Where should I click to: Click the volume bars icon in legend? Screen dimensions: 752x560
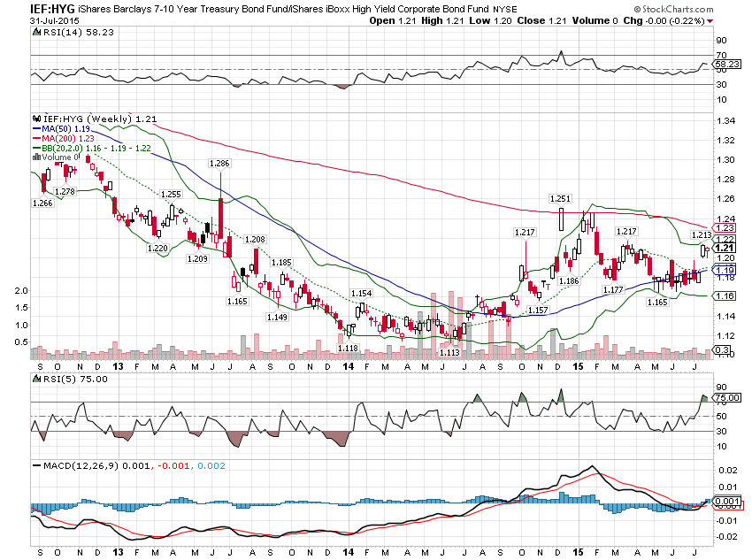tap(36, 157)
